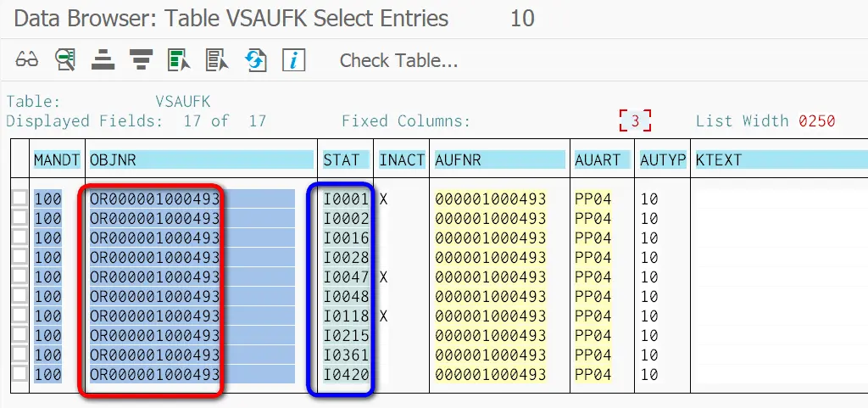The image size is (868, 408).
Task: Click the AUFNR column header
Action: click(x=499, y=160)
